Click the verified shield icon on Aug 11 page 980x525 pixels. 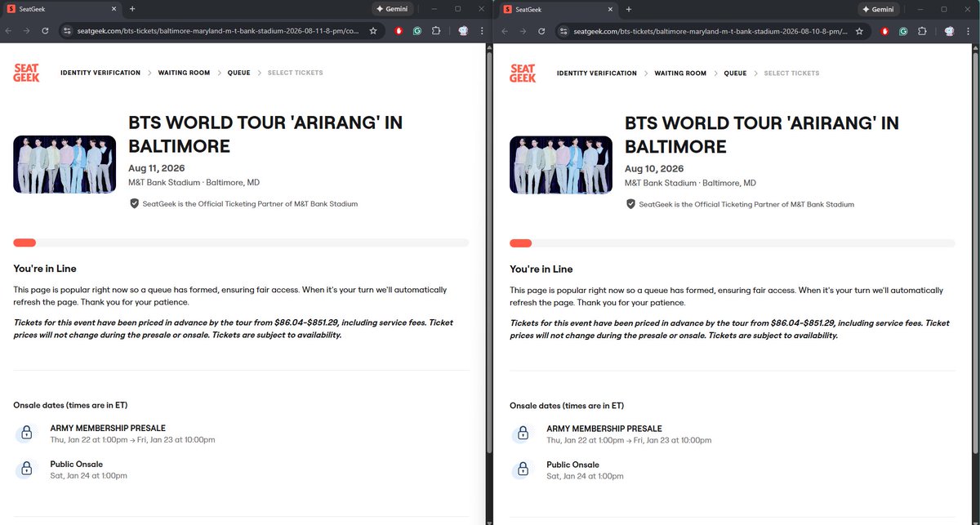pyautogui.click(x=135, y=203)
